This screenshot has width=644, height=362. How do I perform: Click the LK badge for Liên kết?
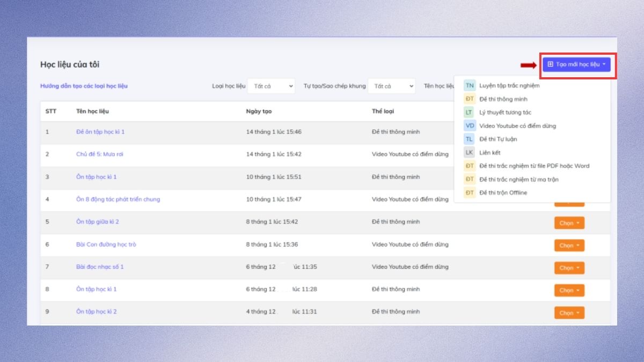tap(470, 152)
